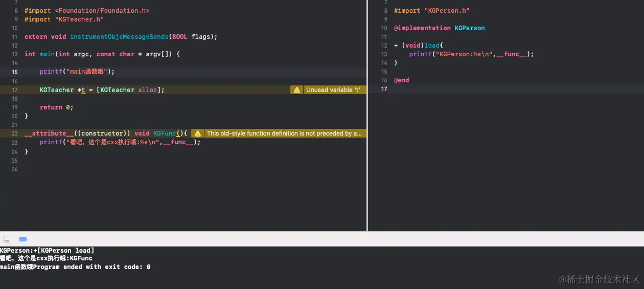Click the #import "KGTeacher.h" line

coord(64,19)
